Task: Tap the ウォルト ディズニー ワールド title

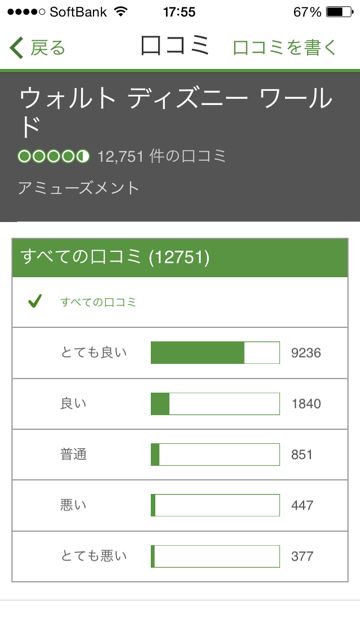Action: pyautogui.click(x=176, y=112)
